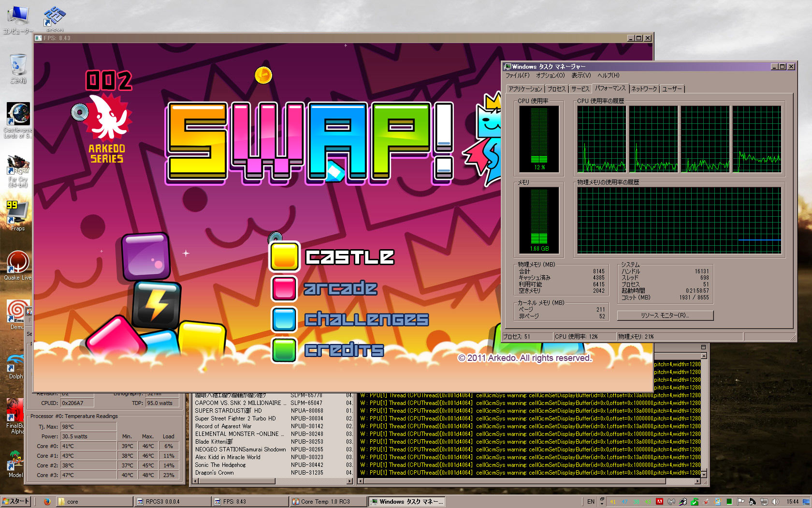Viewport: 812px width, 508px height.
Task: Click the volume speaker tray icon
Action: (x=776, y=501)
